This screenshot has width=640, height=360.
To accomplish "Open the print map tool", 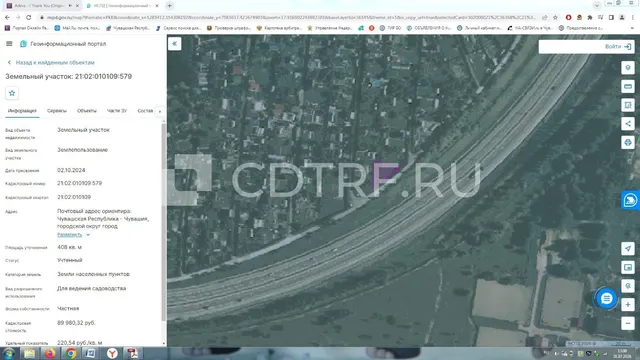I will [628, 142].
